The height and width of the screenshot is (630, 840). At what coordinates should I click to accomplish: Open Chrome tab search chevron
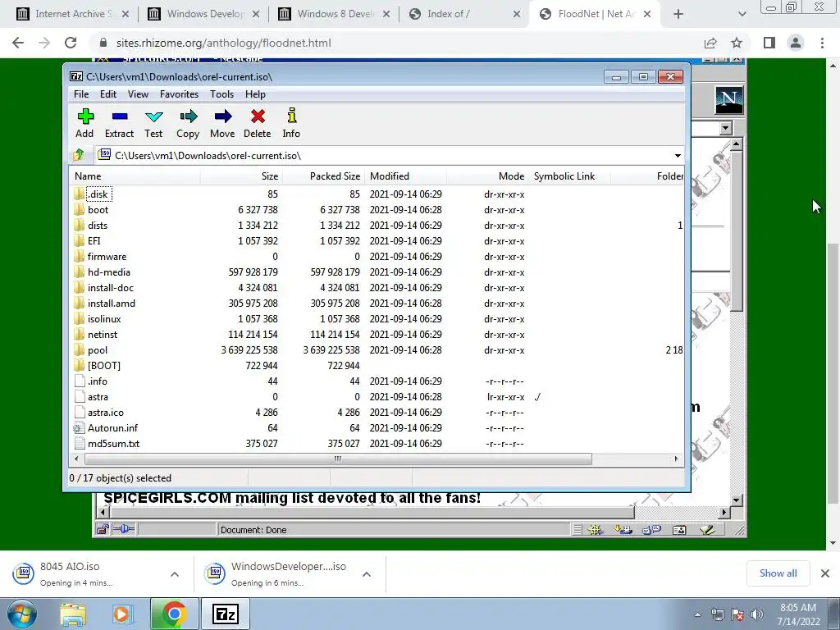coord(742,14)
